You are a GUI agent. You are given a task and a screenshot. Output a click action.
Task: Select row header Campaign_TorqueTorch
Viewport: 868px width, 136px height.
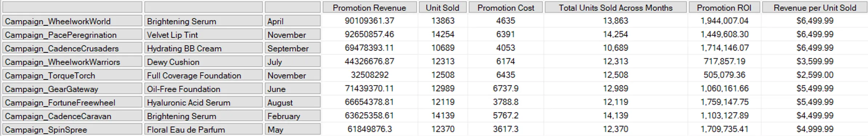pyautogui.click(x=72, y=75)
